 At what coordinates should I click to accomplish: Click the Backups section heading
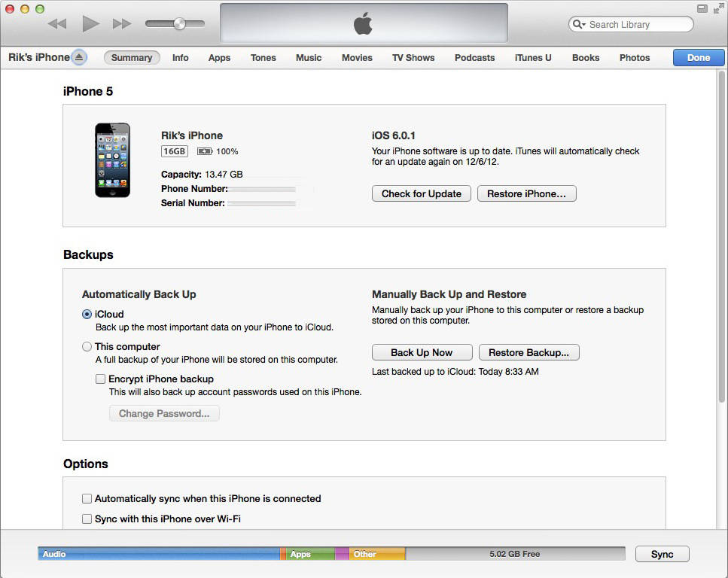[88, 254]
